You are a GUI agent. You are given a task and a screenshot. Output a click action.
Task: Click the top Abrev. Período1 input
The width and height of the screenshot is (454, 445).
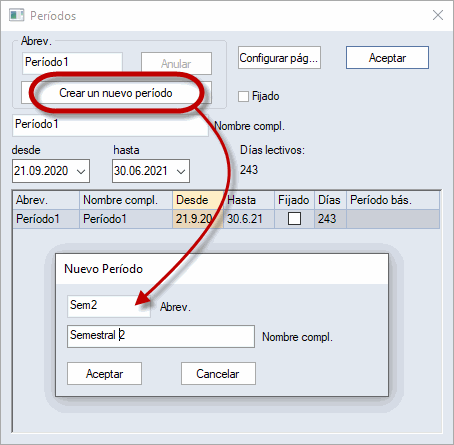pos(72,63)
